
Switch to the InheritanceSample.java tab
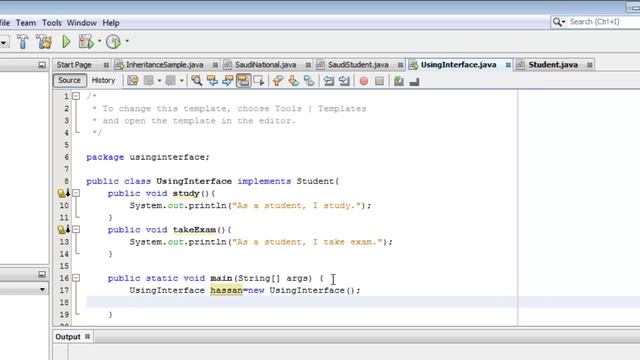(x=164, y=65)
